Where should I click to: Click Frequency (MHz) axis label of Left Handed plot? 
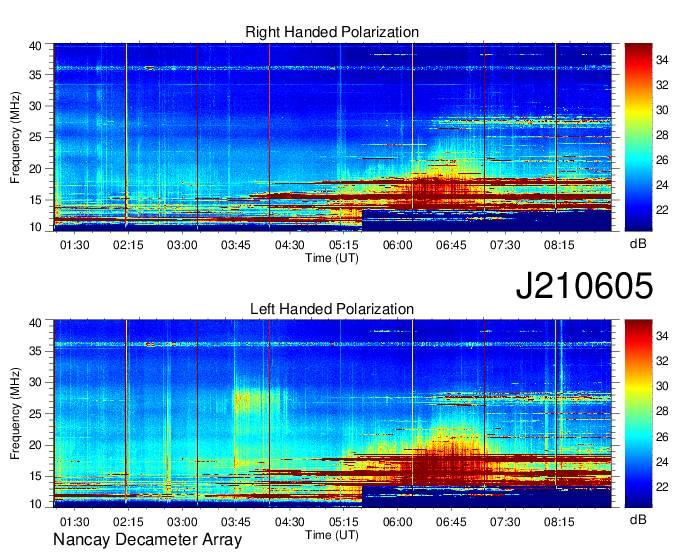(15, 414)
